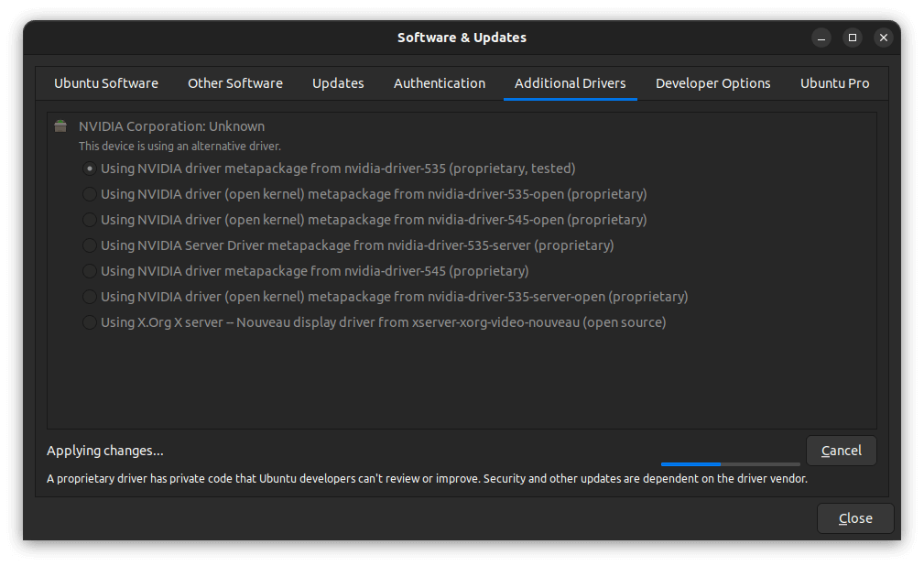Minimize the Software & Updates window
Viewport: 924px width, 566px height.
point(821,38)
